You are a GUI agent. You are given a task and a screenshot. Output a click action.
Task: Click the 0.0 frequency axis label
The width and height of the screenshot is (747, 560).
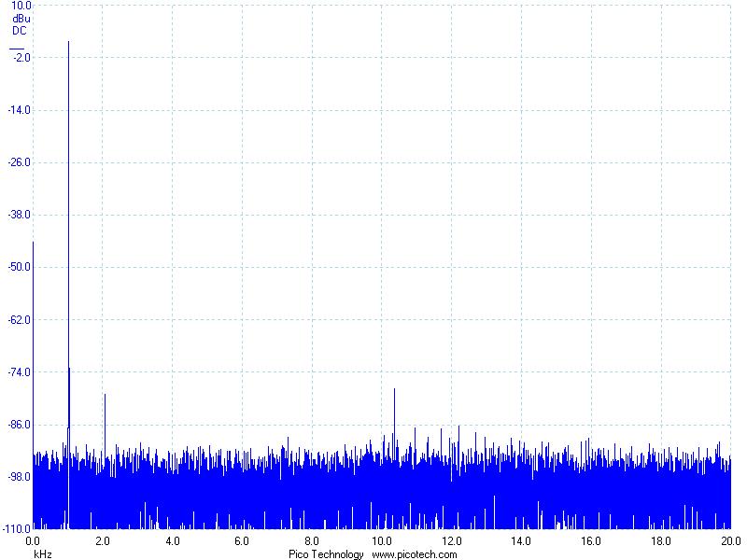(33, 541)
